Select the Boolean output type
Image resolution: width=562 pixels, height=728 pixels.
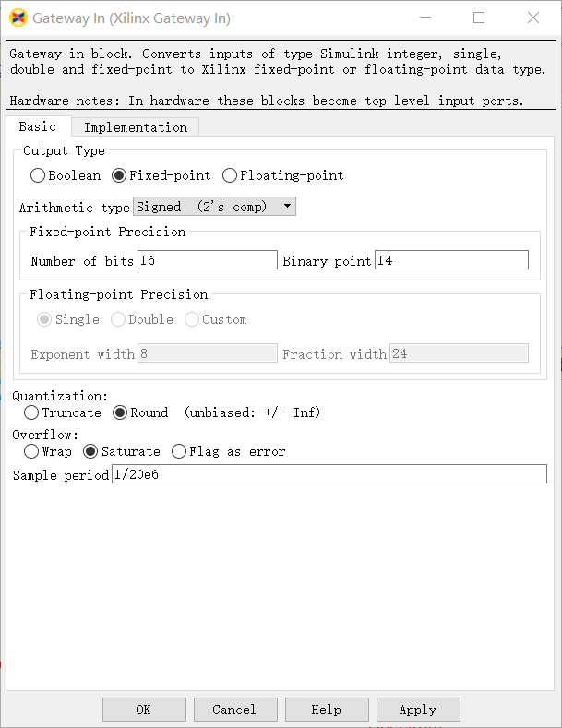(x=38, y=175)
